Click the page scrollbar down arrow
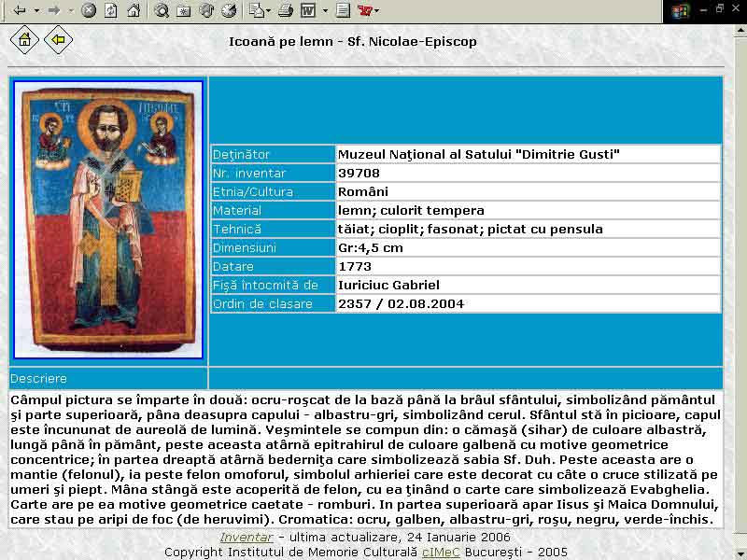747x560 pixels. (740, 553)
